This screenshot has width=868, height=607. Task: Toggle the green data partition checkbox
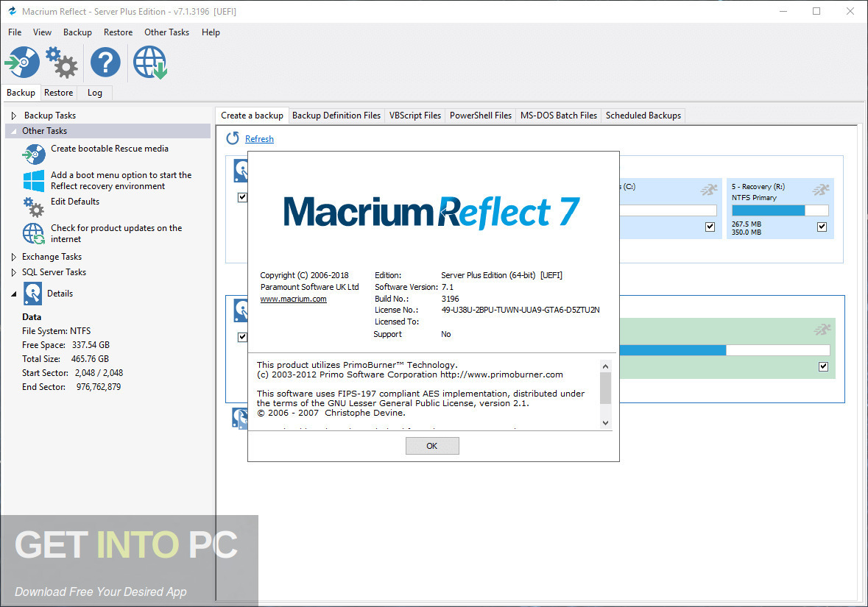[x=824, y=366]
